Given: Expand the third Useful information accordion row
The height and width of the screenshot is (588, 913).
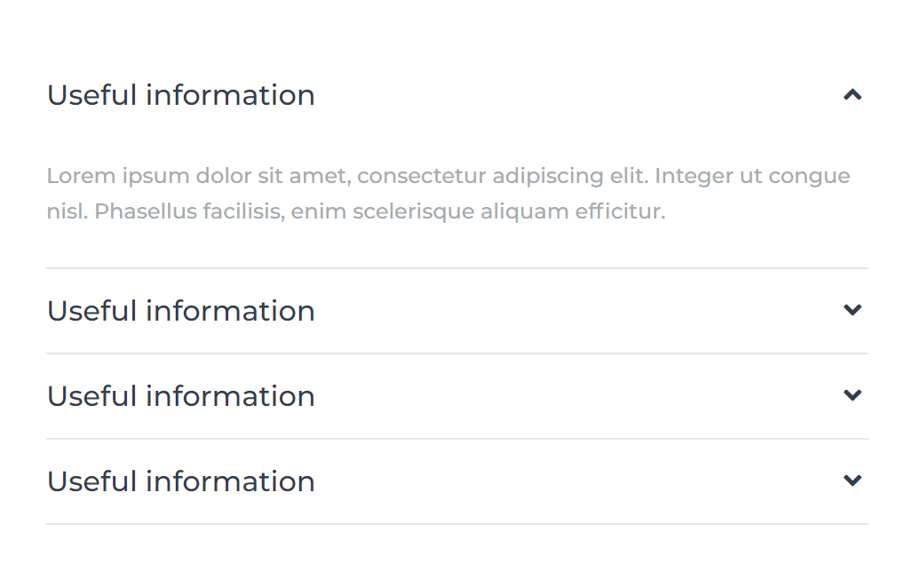Looking at the screenshot, I should pos(456,396).
